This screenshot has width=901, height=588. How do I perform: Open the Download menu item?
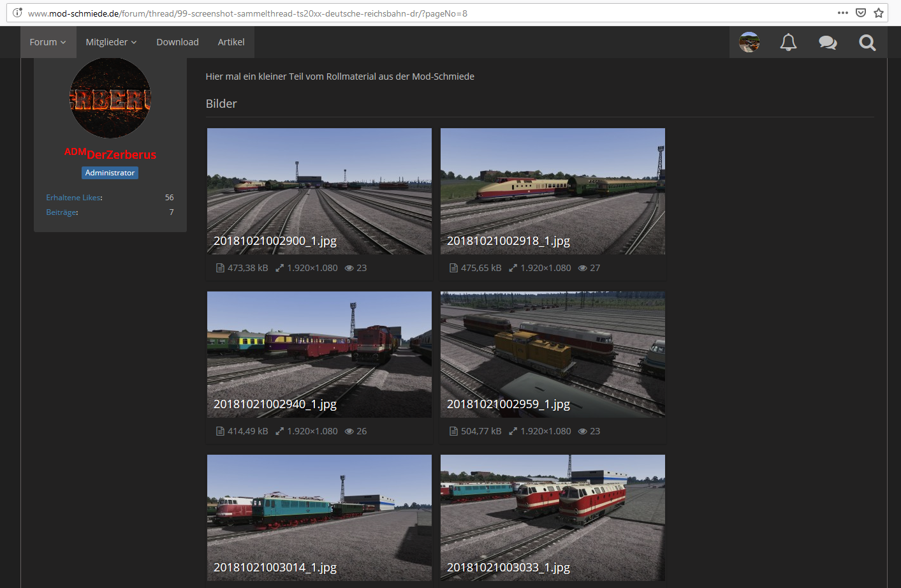(177, 42)
